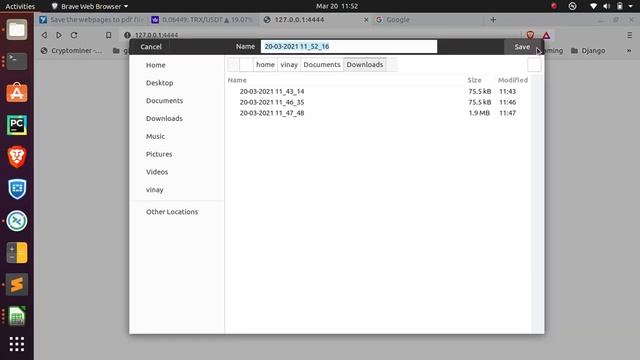Select Documents in the sidebar
Viewport: 640px width, 360px height.
pyautogui.click(x=164, y=100)
